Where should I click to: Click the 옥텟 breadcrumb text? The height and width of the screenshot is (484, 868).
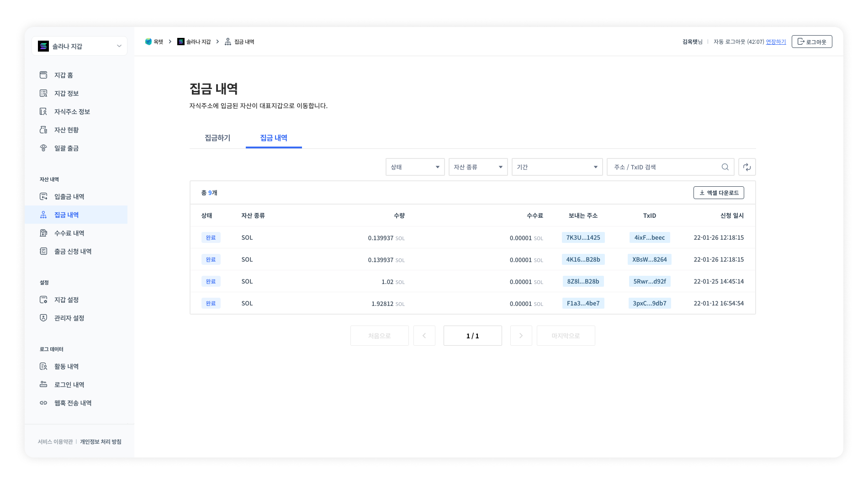tap(159, 42)
